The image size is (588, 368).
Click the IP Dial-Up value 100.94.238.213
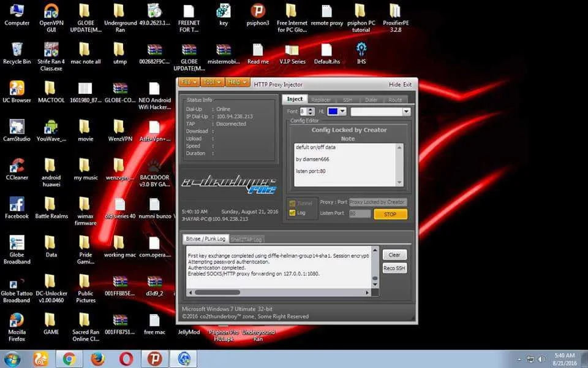[235, 117]
